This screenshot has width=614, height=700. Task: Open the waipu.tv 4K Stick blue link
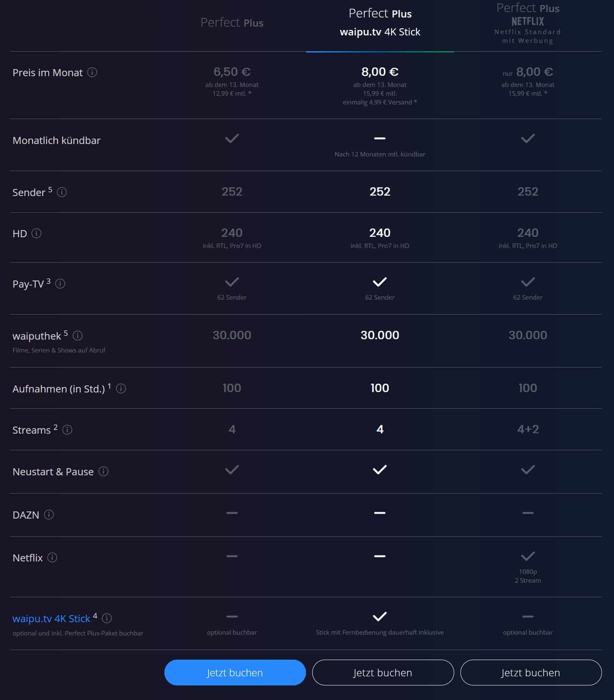point(51,619)
